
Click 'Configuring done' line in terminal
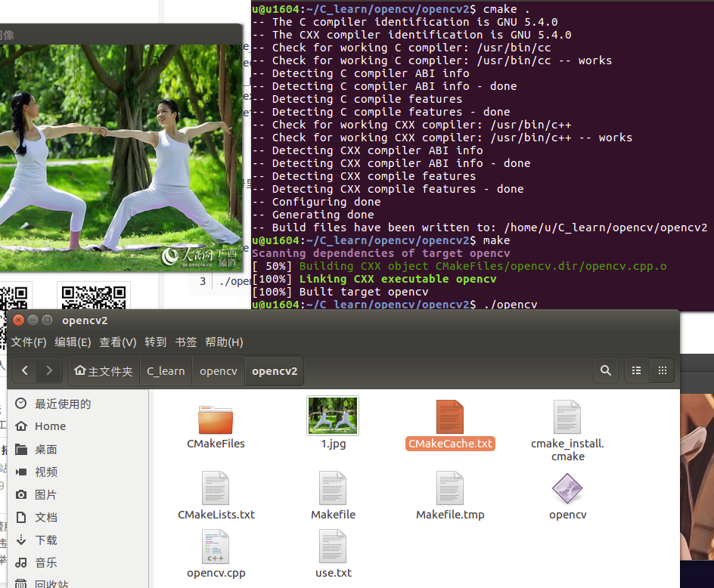tap(326, 202)
